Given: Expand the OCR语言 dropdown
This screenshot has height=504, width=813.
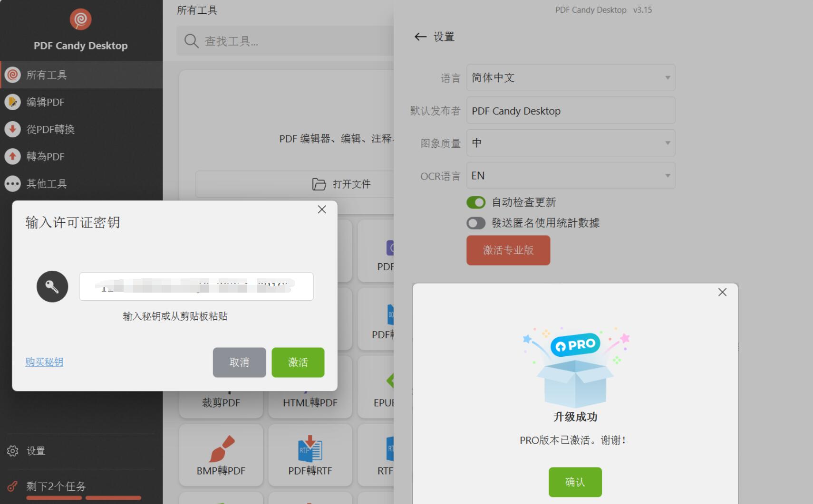Looking at the screenshot, I should 571,176.
